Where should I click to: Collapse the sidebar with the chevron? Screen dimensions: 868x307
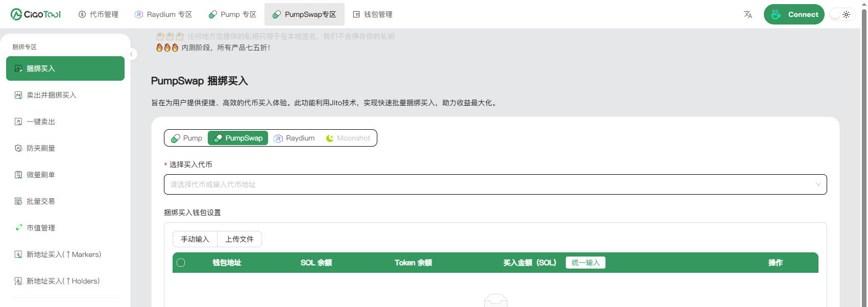[131, 54]
